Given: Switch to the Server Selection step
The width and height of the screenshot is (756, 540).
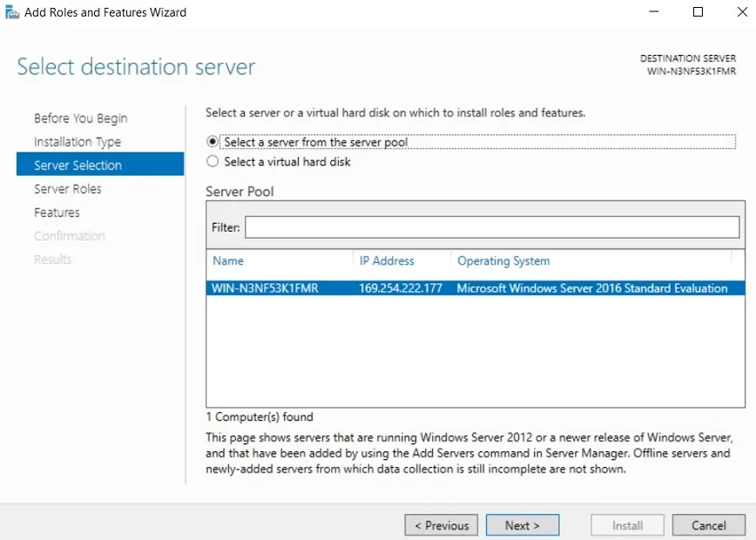Looking at the screenshot, I should tap(78, 165).
